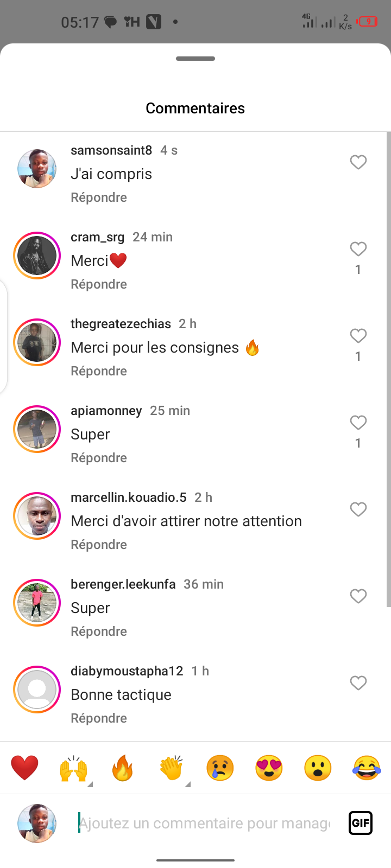The width and height of the screenshot is (391, 868).
Task: Open apiamonney's profile via username
Action: pyautogui.click(x=106, y=411)
